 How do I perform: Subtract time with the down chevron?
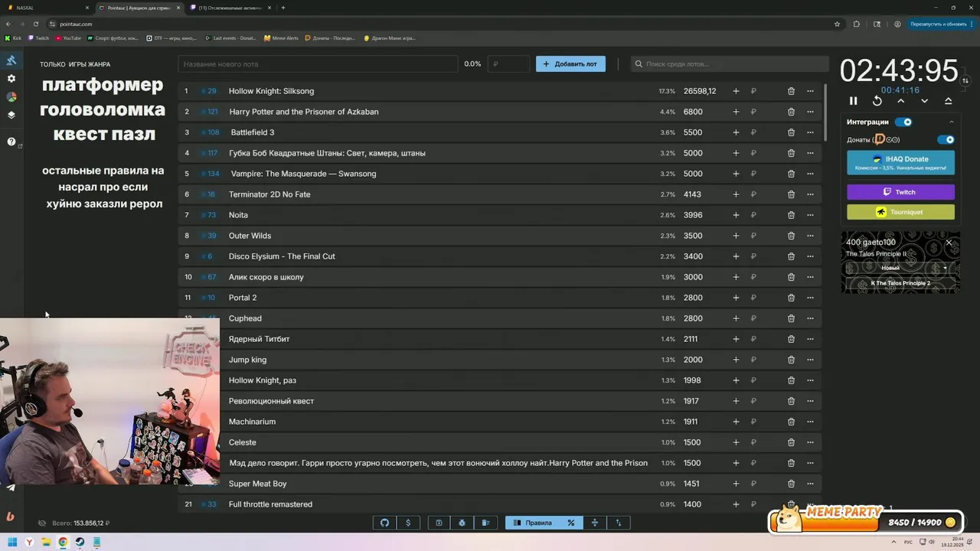(925, 101)
